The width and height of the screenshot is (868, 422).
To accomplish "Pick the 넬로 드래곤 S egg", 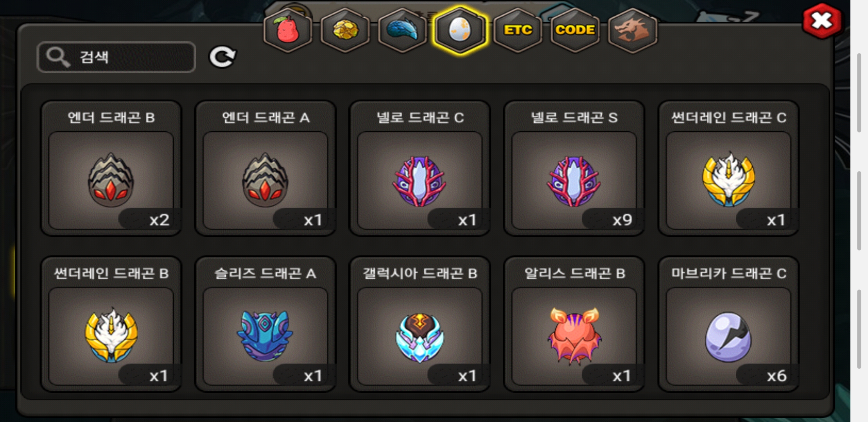I will coord(574,168).
